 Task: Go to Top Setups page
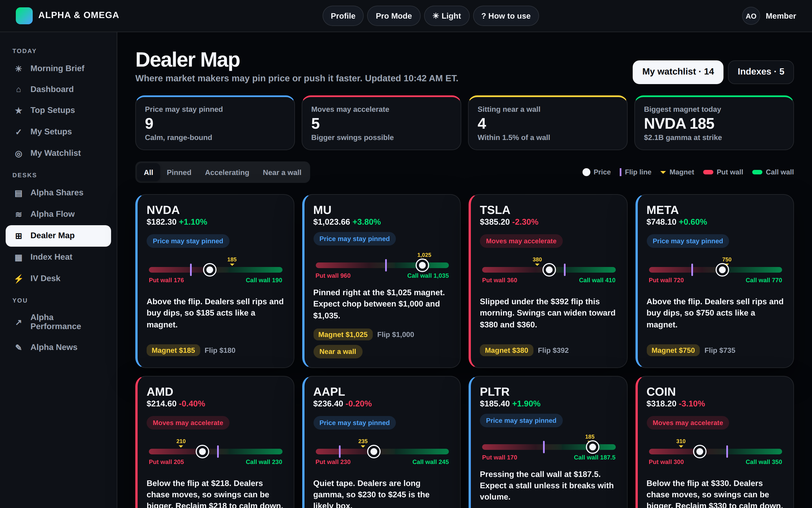tap(58, 110)
